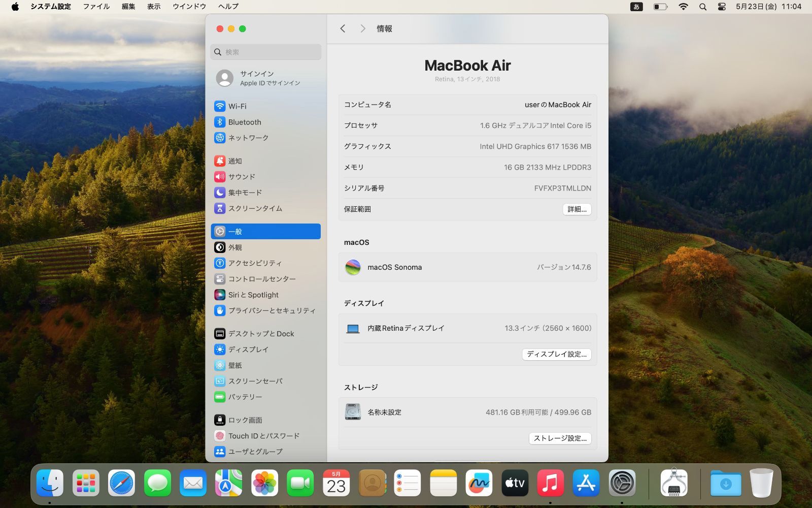The image size is (812, 508).
Task: Open ファイル menu
Action: tap(96, 7)
